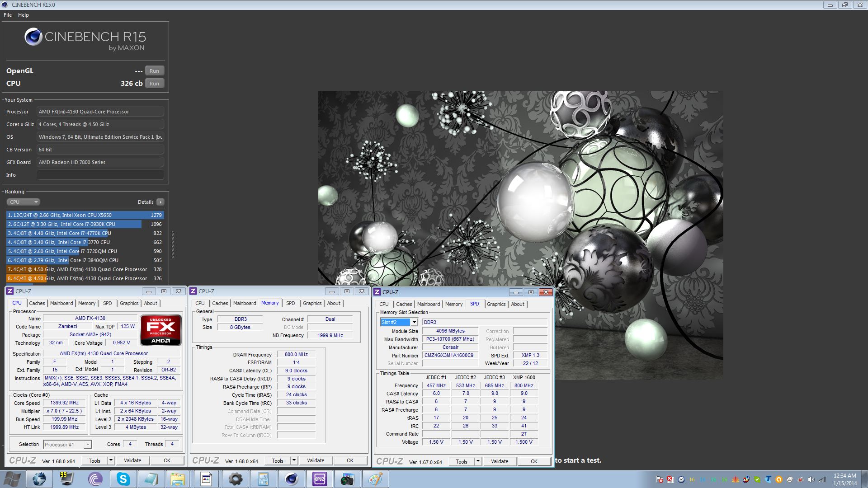Open the Windows Start menu orb
This screenshot has height=488, width=868.
[12, 479]
